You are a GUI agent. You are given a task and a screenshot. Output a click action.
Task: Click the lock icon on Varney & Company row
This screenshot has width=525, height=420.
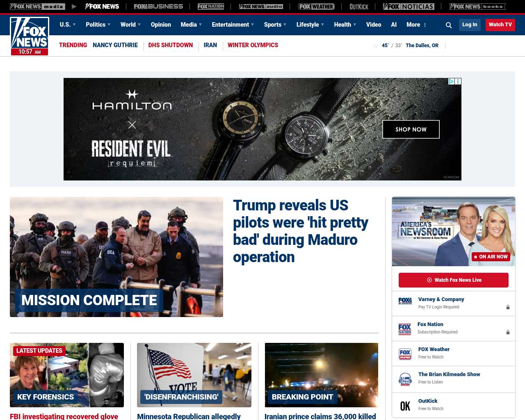click(508, 307)
